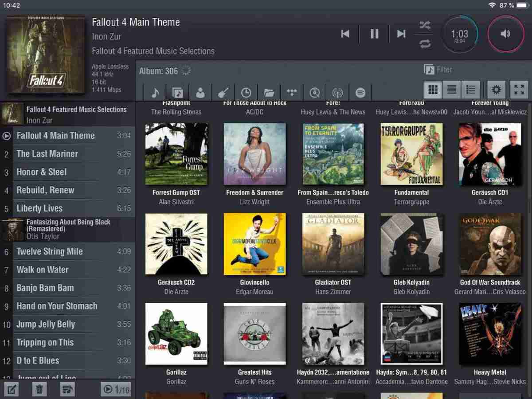Switch to detailed list view

tap(470, 90)
